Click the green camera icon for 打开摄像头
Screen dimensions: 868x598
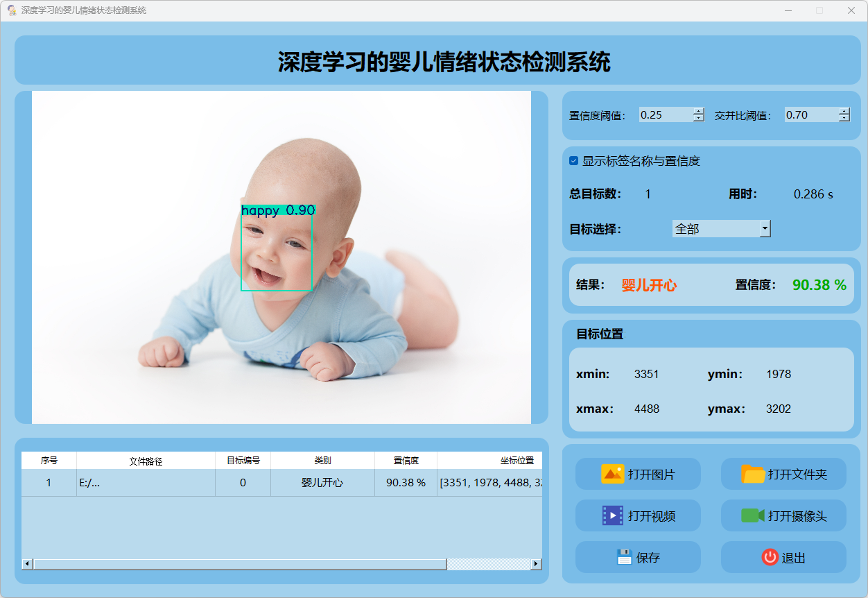752,515
